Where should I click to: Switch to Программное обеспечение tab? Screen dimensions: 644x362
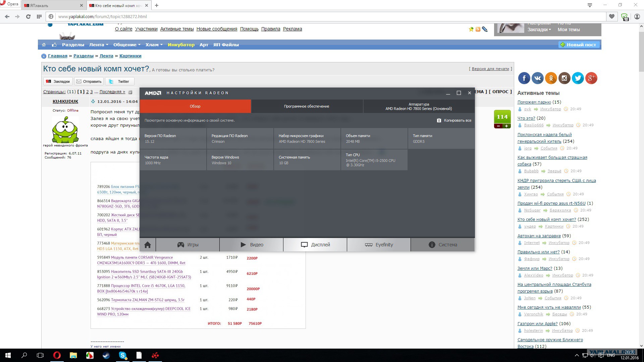click(307, 106)
